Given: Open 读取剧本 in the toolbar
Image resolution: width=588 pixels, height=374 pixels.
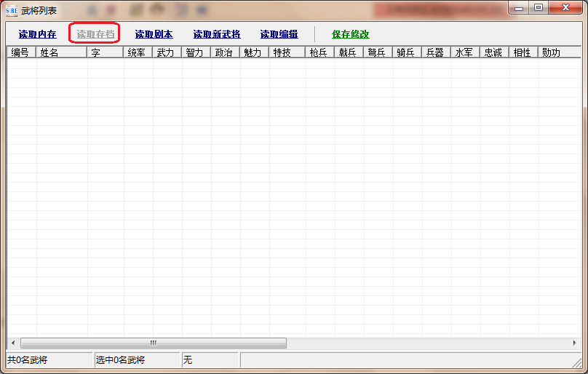Looking at the screenshot, I should (154, 34).
